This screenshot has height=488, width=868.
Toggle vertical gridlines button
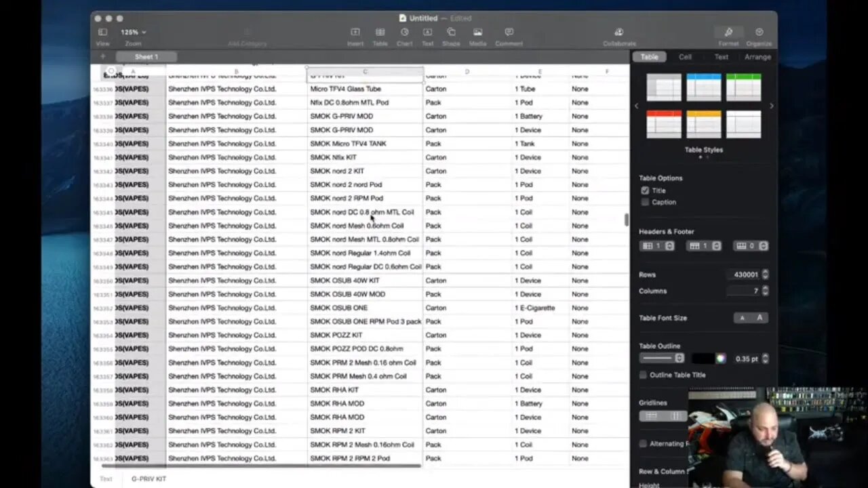click(675, 416)
